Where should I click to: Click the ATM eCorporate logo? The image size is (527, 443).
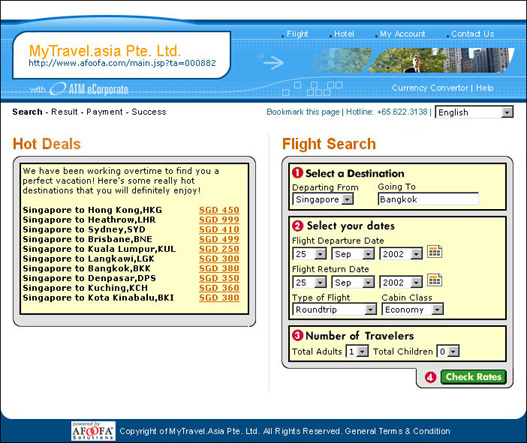point(89,89)
